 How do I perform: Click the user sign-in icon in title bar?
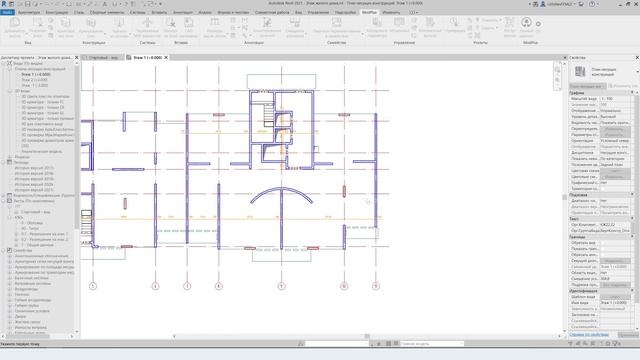(543, 4)
